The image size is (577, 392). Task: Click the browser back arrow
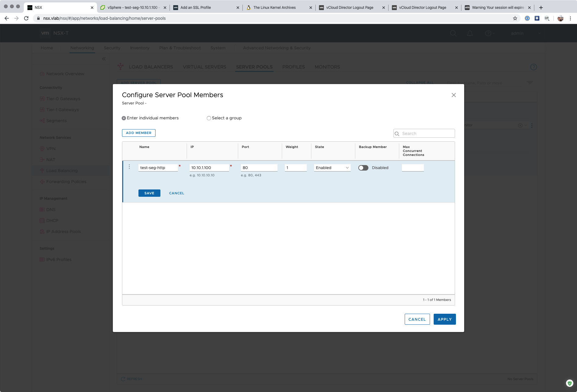[7, 18]
